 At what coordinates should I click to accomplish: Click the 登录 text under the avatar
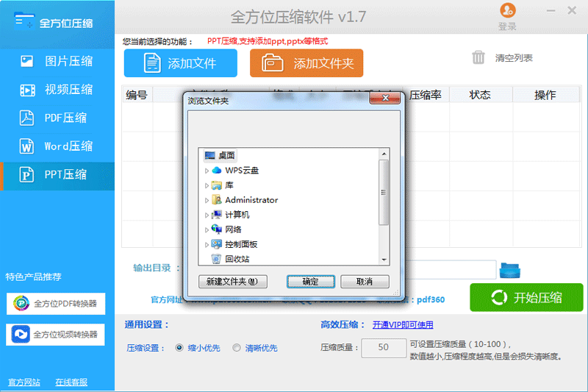tap(507, 26)
